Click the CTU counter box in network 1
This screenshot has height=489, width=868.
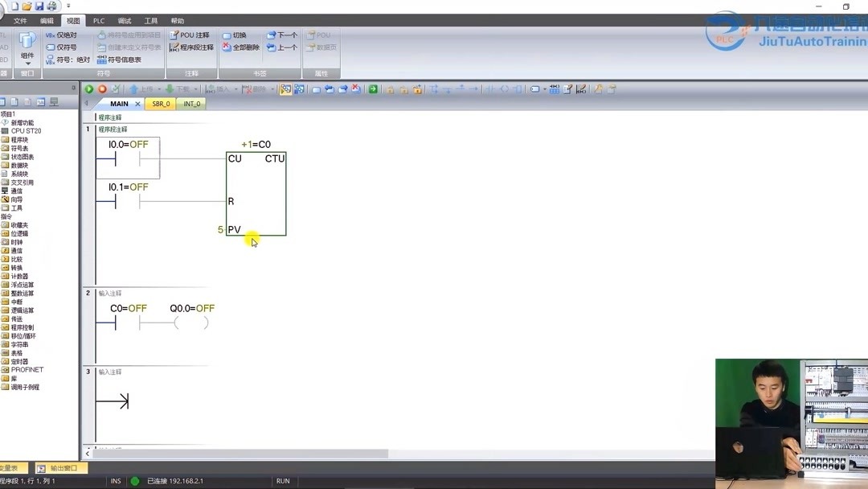[x=256, y=194]
